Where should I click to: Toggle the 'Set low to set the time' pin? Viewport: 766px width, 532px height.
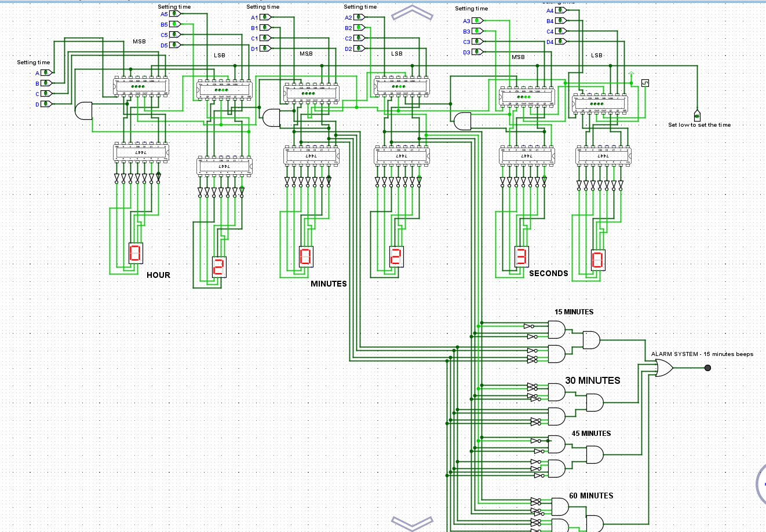[697, 115]
